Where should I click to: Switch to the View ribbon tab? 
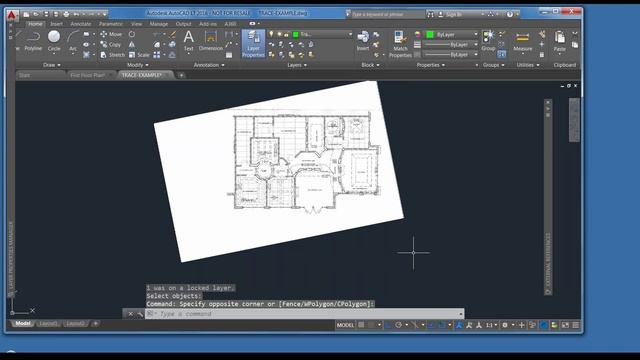(x=137, y=24)
